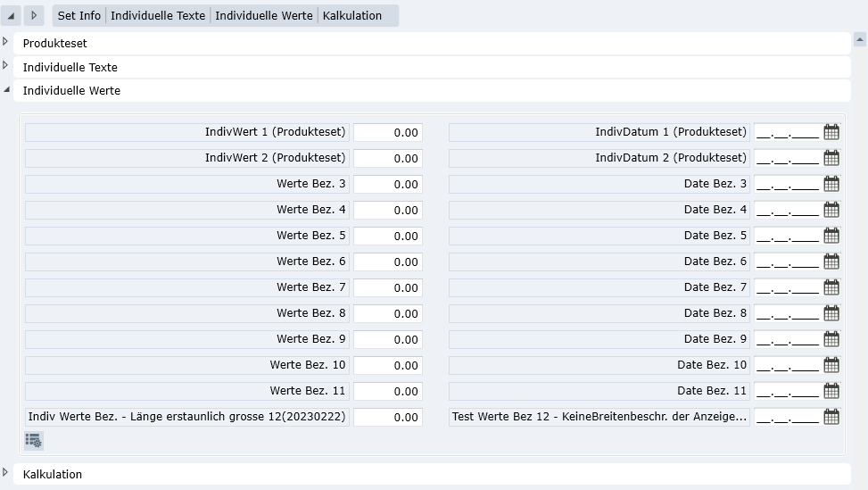Open calendar picker for IndivDatum 2 (Produkteset)
Image resolution: width=868 pixels, height=490 pixels.
coord(831,158)
